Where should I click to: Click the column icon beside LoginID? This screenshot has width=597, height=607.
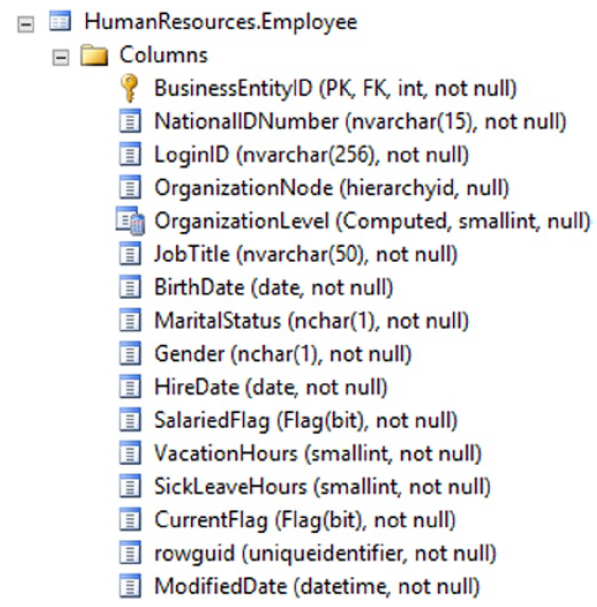130,154
